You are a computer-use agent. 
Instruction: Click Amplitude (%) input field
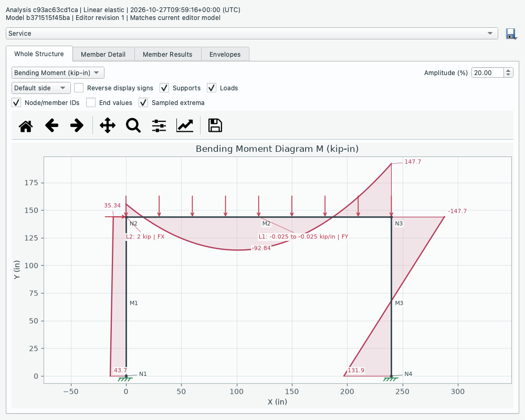pyautogui.click(x=487, y=72)
